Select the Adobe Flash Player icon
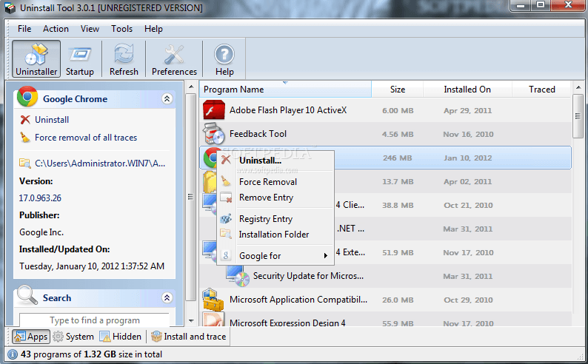Image resolution: width=588 pixels, height=364 pixels. [213, 110]
